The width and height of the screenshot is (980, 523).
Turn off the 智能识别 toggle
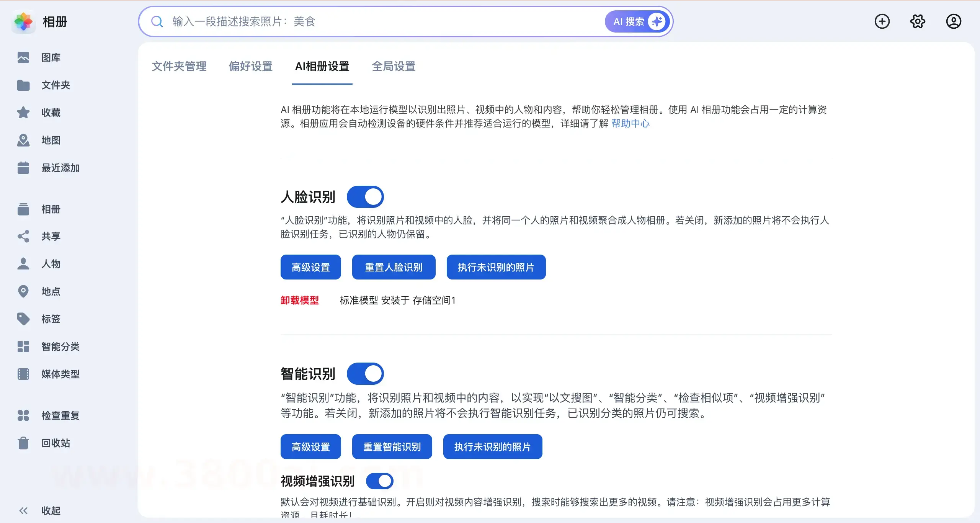point(365,374)
